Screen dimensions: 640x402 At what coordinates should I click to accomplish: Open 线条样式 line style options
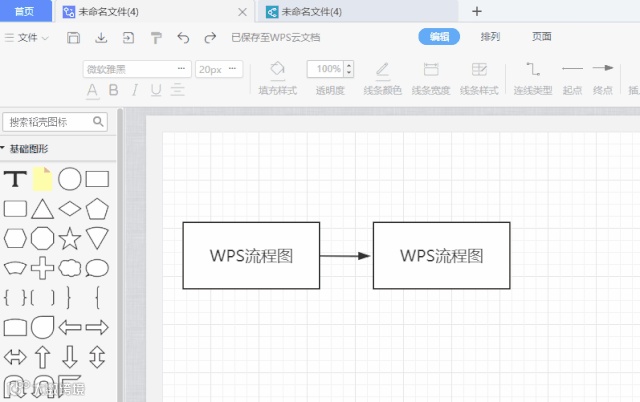pyautogui.click(x=479, y=78)
